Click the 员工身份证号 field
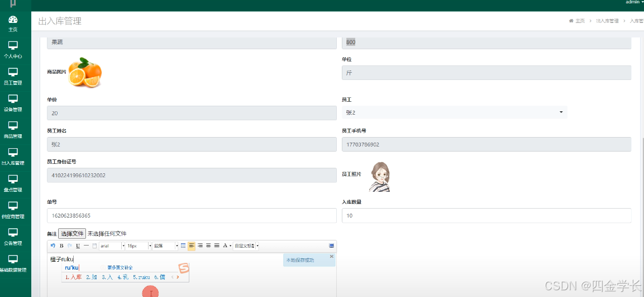 [192, 175]
